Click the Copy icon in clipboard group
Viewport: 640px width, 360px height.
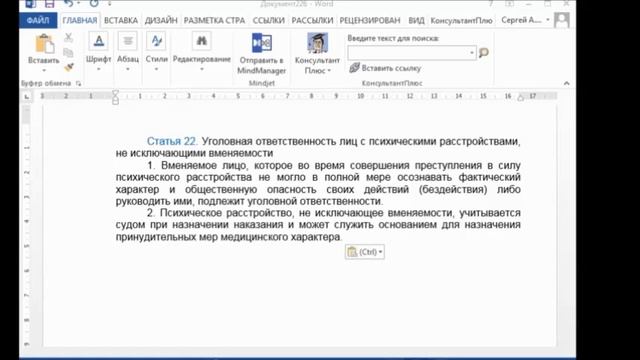[x=69, y=53]
